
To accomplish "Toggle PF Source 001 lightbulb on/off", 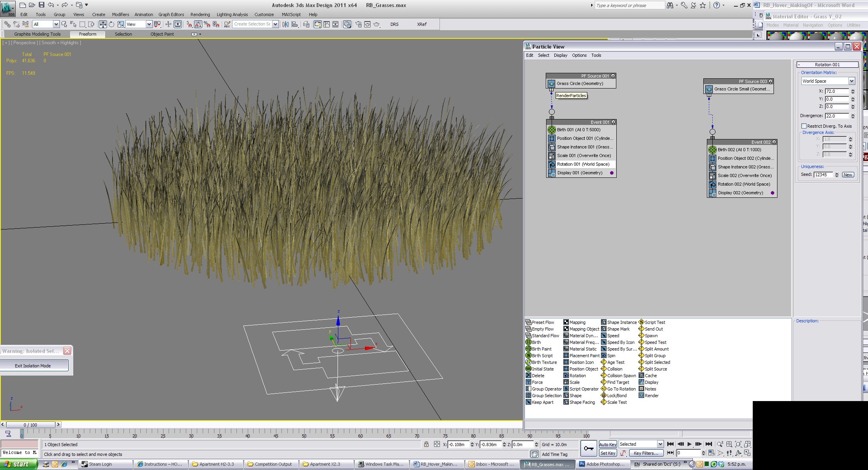I will click(613, 76).
